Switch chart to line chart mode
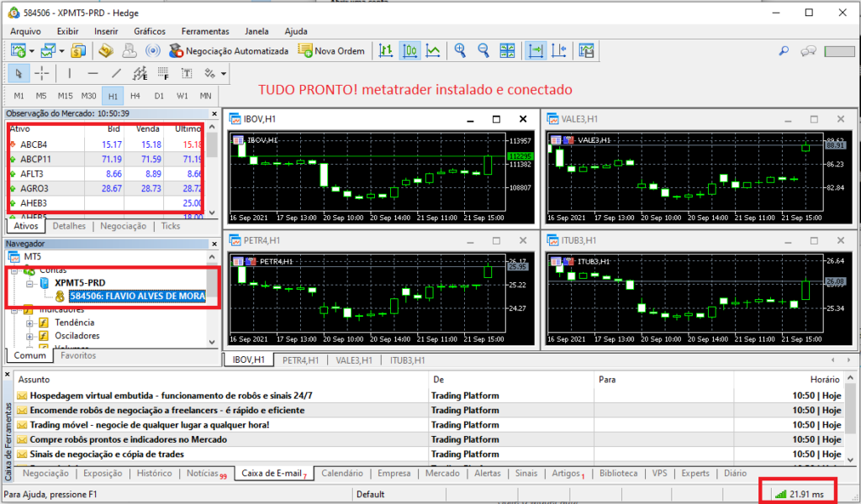 pyautogui.click(x=433, y=50)
